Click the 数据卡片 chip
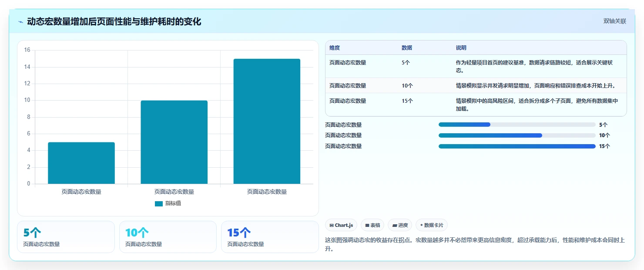Viewport: 644px width, 270px height. tap(432, 225)
